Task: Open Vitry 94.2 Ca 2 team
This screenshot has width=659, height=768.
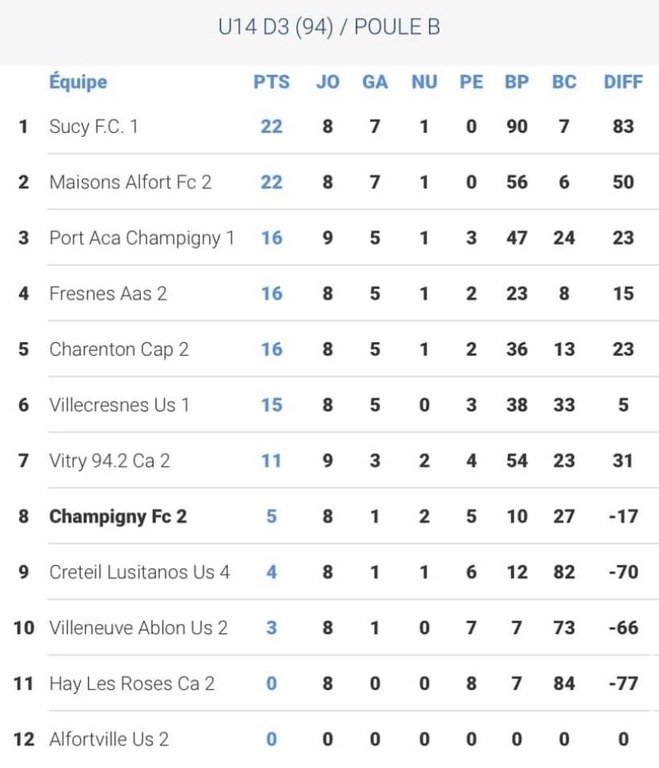Action: [110, 461]
